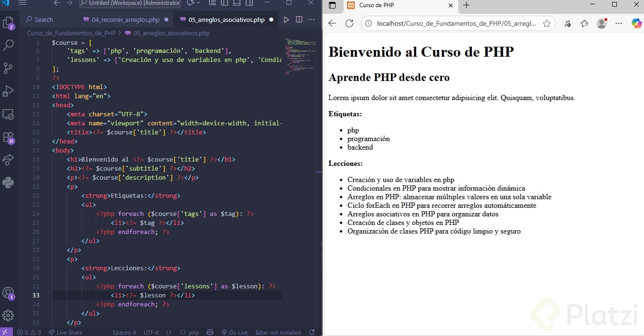The height and width of the screenshot is (336, 644).
Task: Go forward with VS Code navigation arrow
Action: (70, 3)
